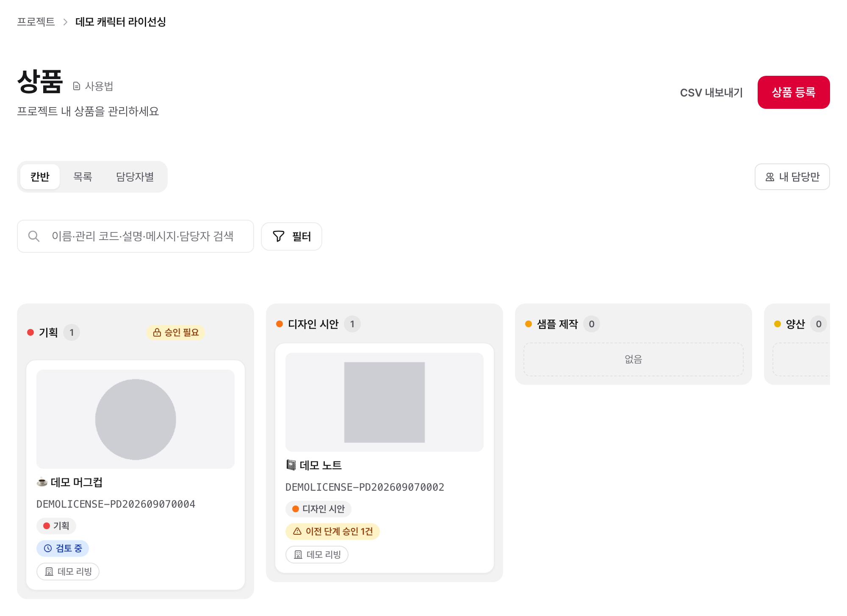Click the 디자인 시안 stage tag on 노트 card
The width and height of the screenshot is (847, 616).
click(318, 509)
